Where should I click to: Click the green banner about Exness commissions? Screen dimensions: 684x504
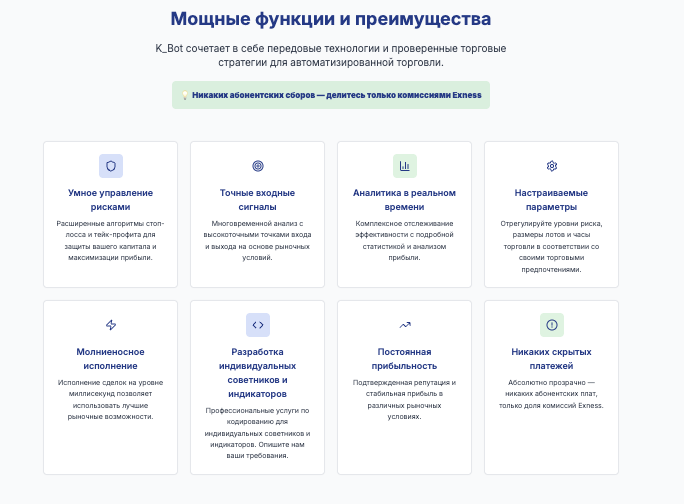(331, 95)
